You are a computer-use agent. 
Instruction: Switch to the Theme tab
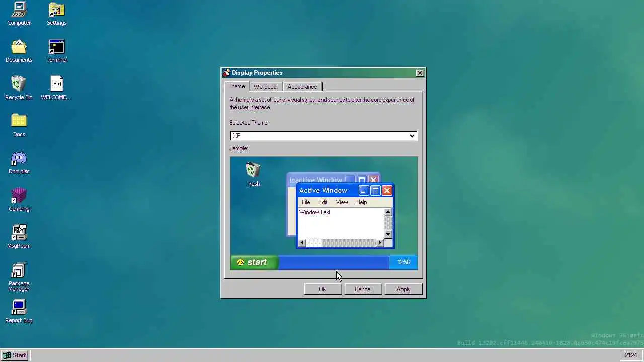[236, 86]
